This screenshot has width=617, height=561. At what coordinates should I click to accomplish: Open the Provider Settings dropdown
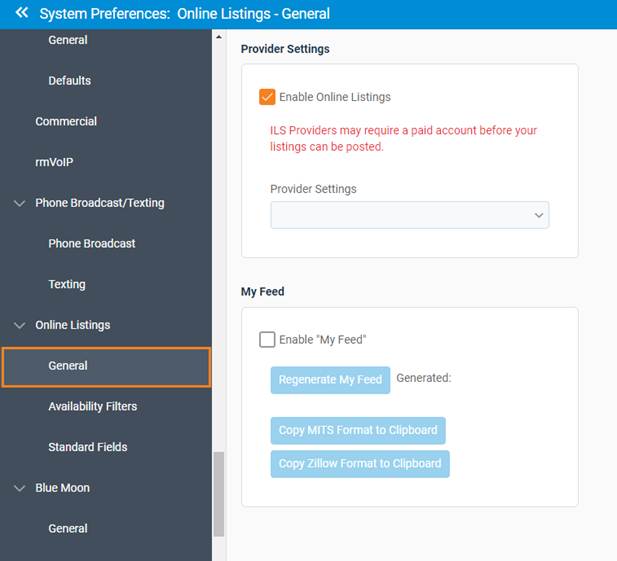click(x=409, y=215)
